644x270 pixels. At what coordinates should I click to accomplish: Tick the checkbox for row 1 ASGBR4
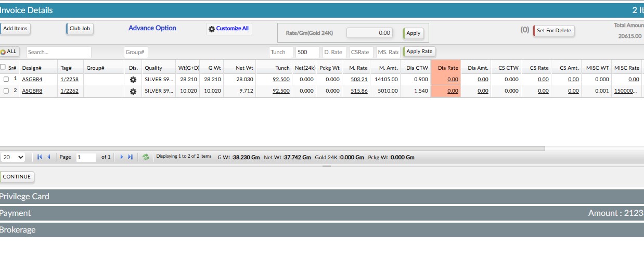click(x=6, y=80)
